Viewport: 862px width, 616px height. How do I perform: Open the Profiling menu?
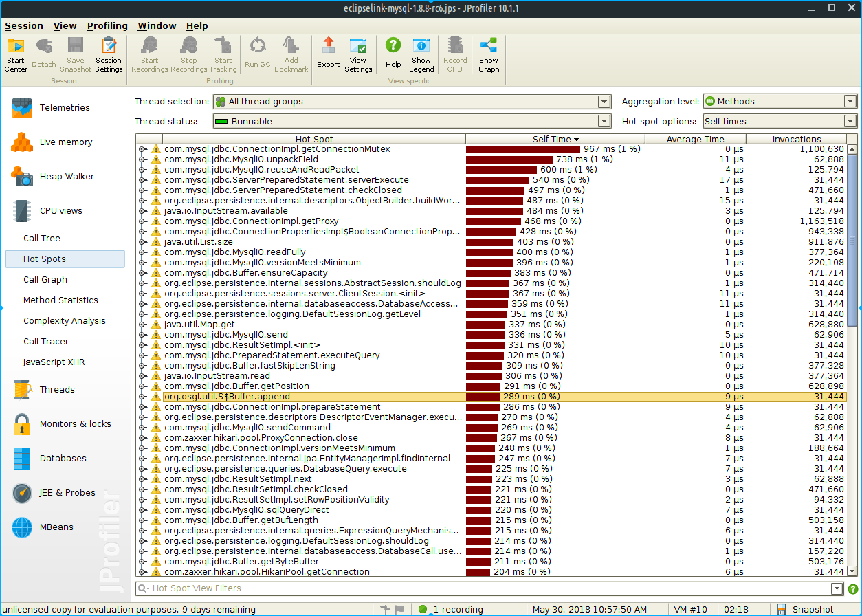[x=107, y=25]
